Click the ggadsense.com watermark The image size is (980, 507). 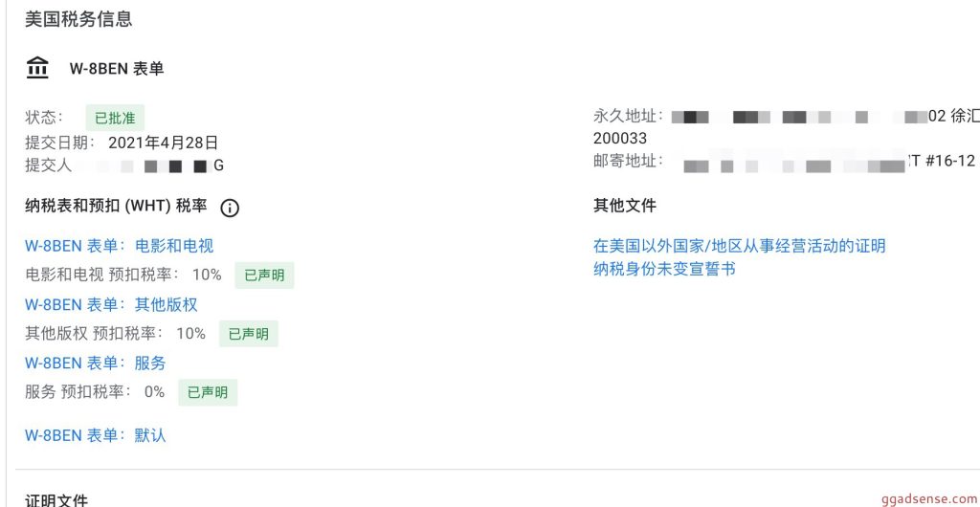[x=929, y=499]
